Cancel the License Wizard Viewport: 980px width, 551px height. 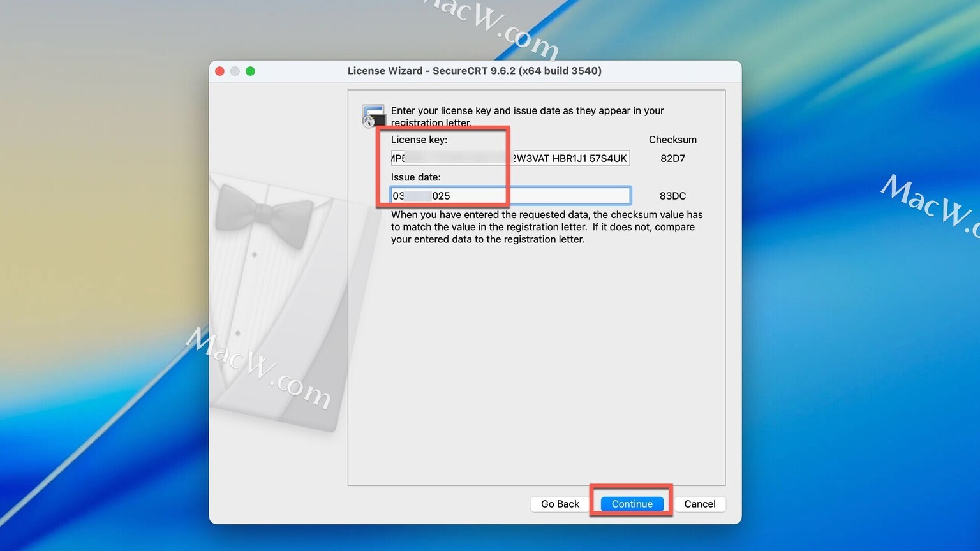699,504
